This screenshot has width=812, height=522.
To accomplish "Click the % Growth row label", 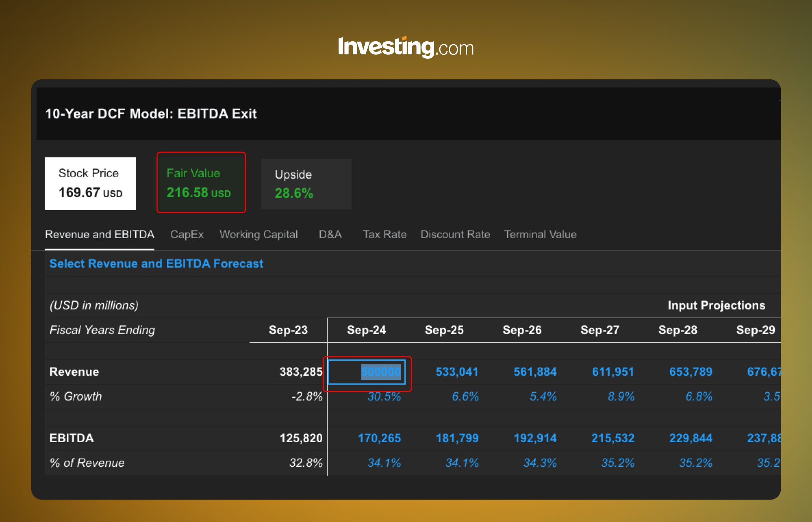I will (76, 396).
